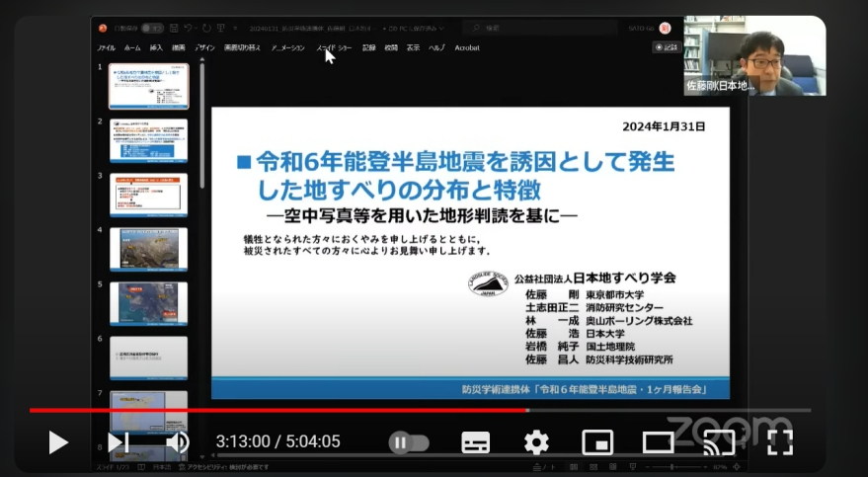Click the fit slide to window icon
Image resolution: width=868 pixels, height=477 pixels.
coord(737,467)
